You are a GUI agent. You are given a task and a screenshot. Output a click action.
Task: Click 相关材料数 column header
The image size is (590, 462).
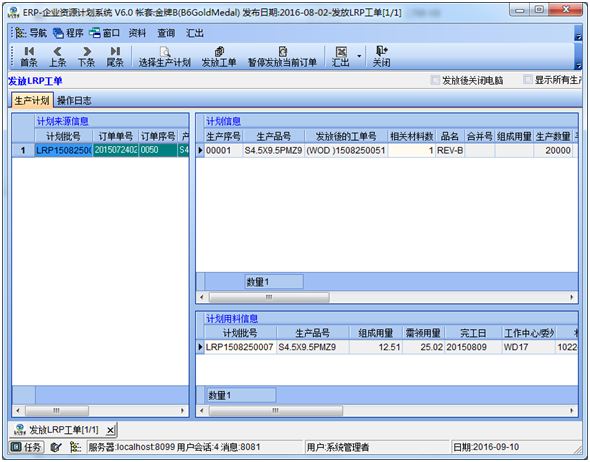pyautogui.click(x=412, y=136)
